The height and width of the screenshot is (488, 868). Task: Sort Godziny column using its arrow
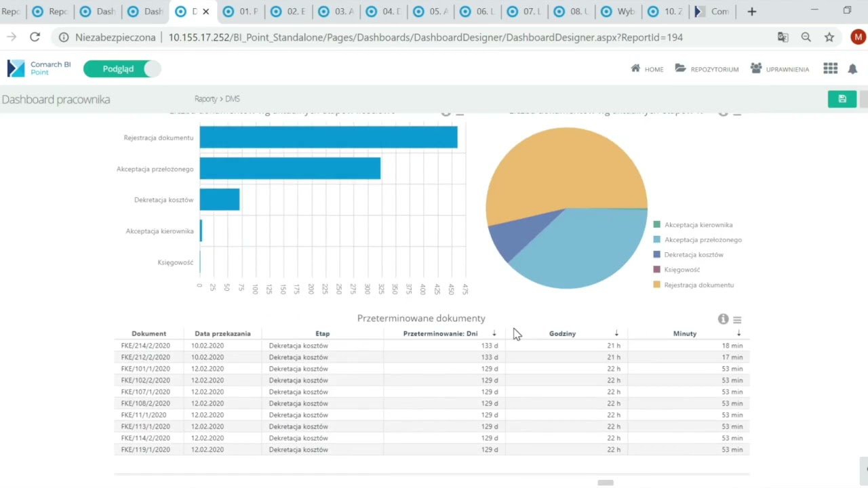coord(616,333)
